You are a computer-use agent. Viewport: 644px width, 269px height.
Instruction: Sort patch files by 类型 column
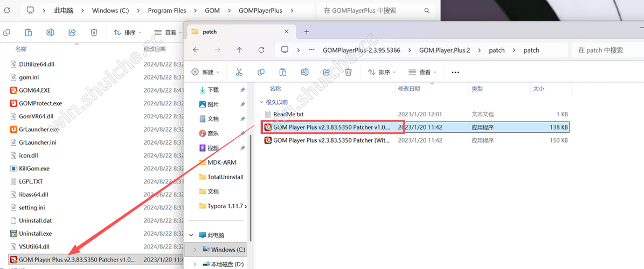pos(477,88)
